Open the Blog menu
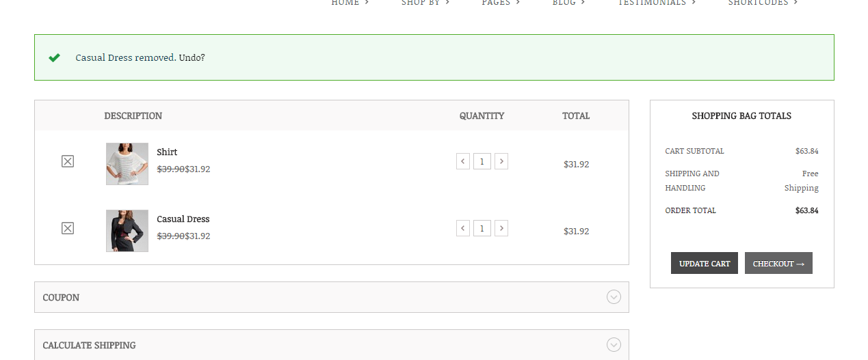The image size is (868, 360). (x=568, y=3)
